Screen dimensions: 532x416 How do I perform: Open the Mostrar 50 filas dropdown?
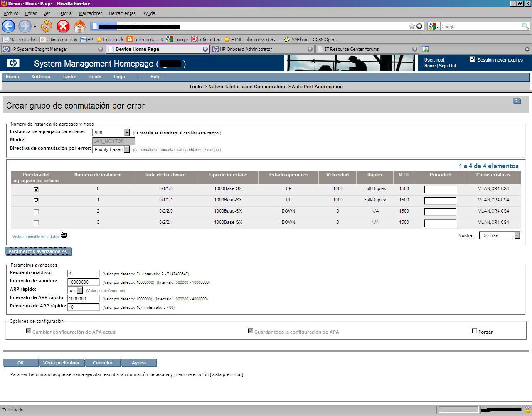517,235
